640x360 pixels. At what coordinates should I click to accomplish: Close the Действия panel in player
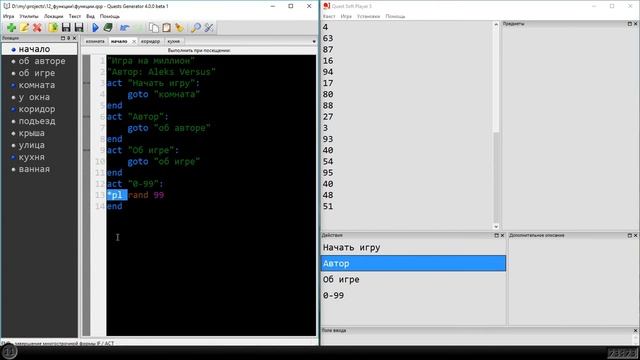(x=502, y=236)
